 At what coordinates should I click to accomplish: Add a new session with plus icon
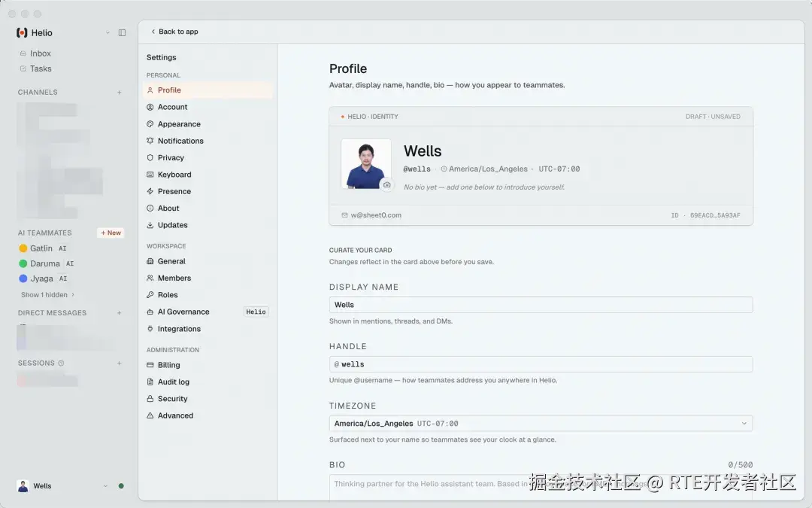point(119,364)
